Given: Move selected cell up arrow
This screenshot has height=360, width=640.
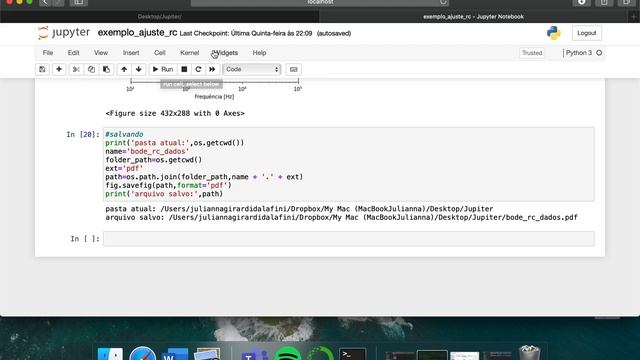Looking at the screenshot, I should point(124,69).
